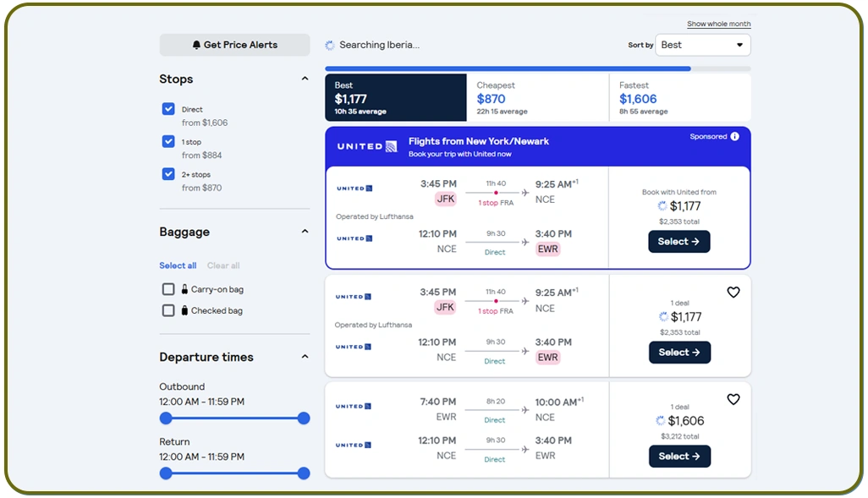The image size is (868, 498).
Task: Collapse the Baggage filter section
Action: click(305, 233)
